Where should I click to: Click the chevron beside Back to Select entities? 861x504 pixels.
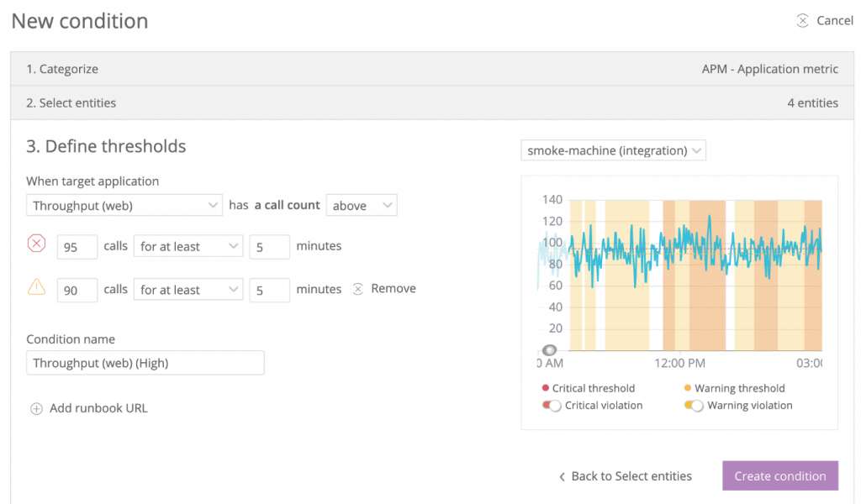561,475
